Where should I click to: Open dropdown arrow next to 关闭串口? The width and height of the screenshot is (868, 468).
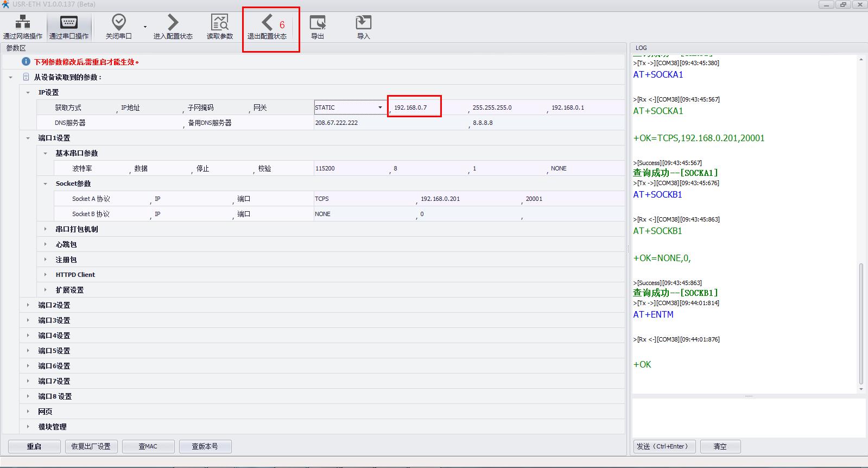coord(145,27)
